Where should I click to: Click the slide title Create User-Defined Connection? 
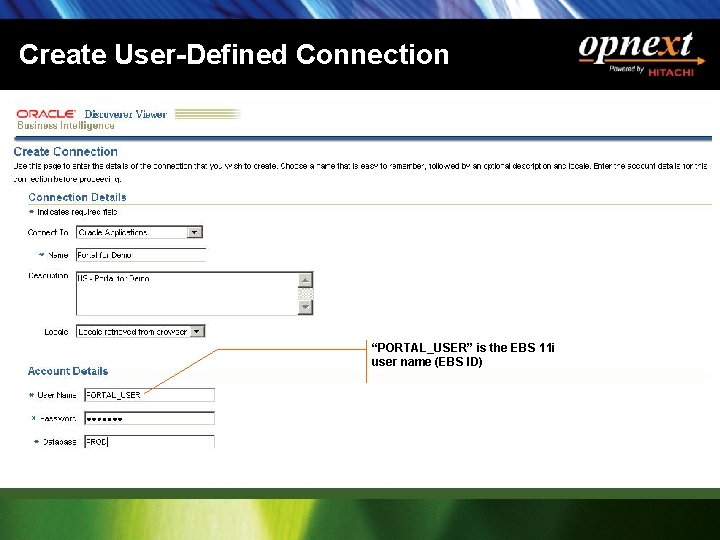(x=234, y=55)
